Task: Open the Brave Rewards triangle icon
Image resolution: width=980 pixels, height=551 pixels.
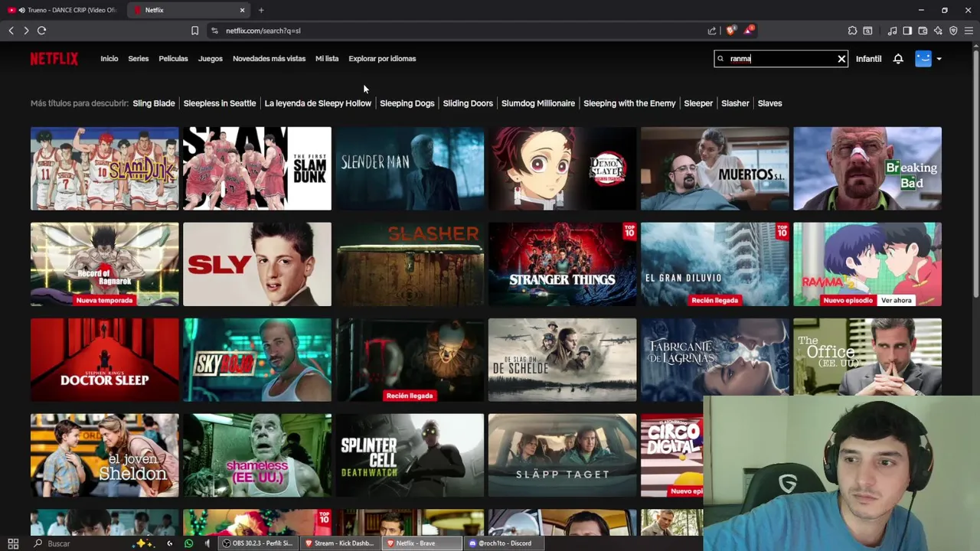Action: (x=749, y=31)
